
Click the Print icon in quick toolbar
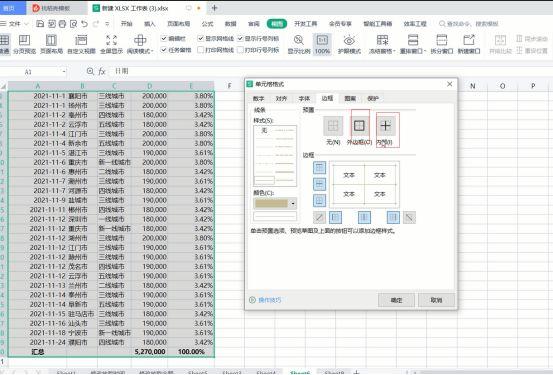tap(62, 24)
